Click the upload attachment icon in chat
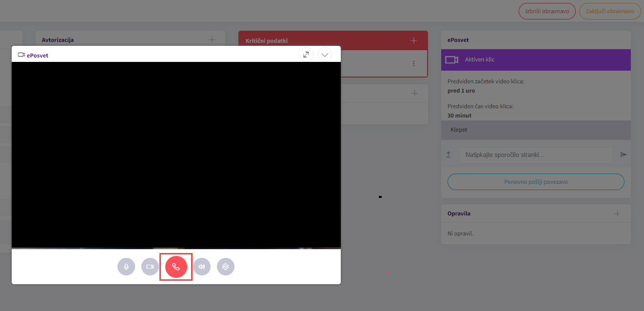The image size is (644, 311). tap(449, 155)
